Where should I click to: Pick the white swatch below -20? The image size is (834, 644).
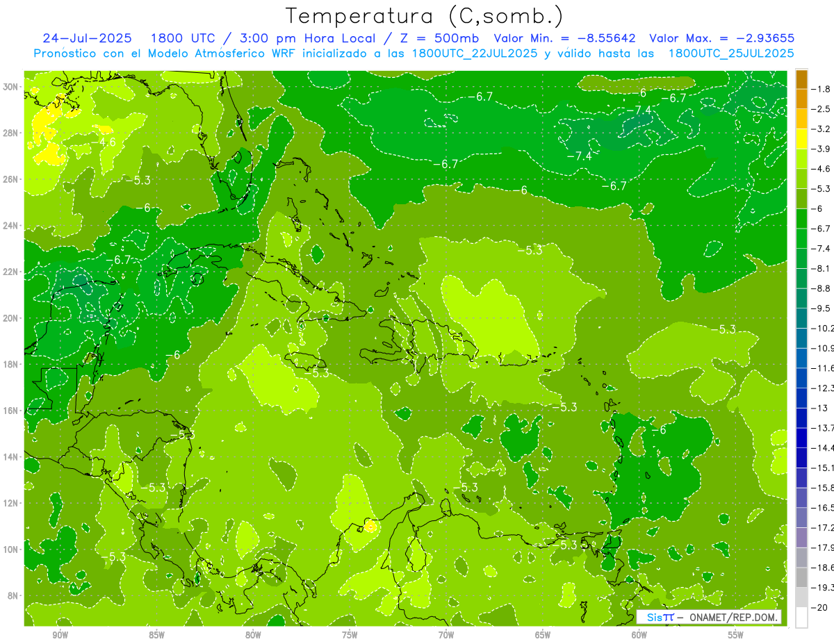click(x=801, y=618)
